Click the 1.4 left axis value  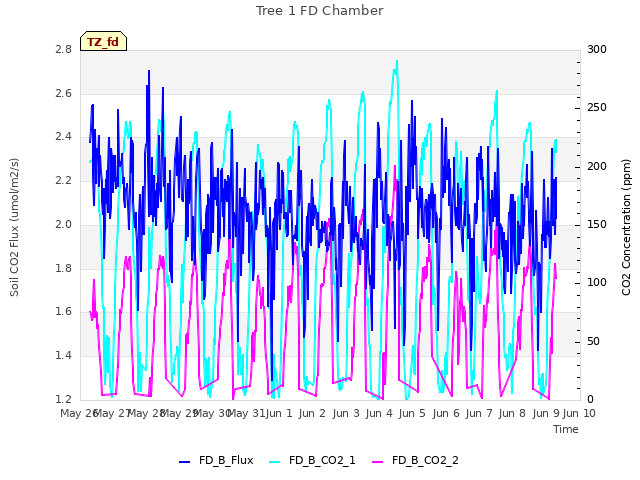coord(63,356)
